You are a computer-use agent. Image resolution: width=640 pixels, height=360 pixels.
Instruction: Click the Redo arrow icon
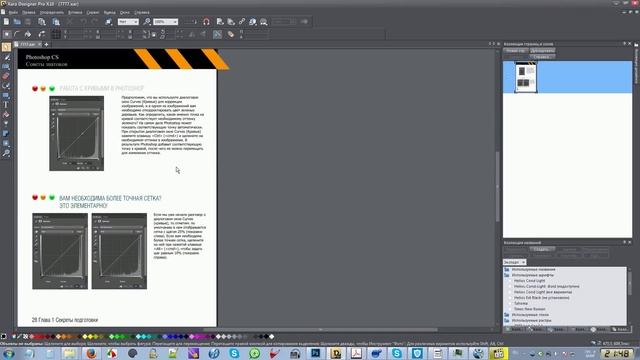(x=95, y=22)
